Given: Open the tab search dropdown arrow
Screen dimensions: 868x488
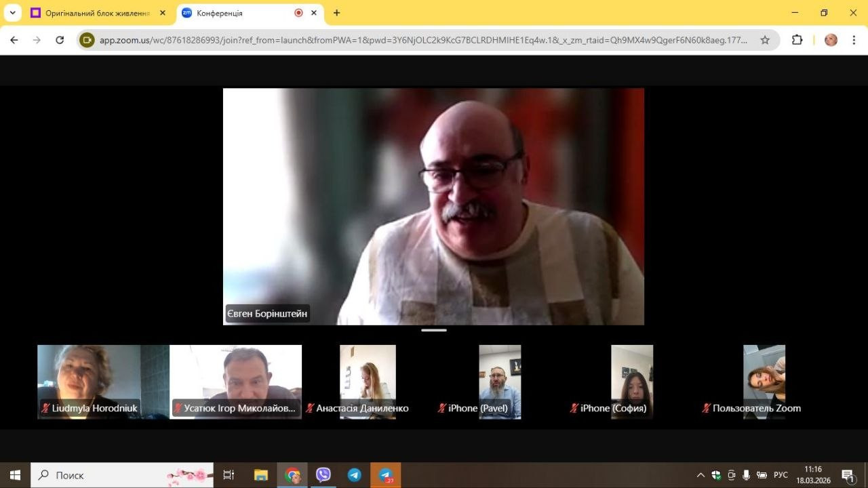Looking at the screenshot, I should (x=12, y=13).
